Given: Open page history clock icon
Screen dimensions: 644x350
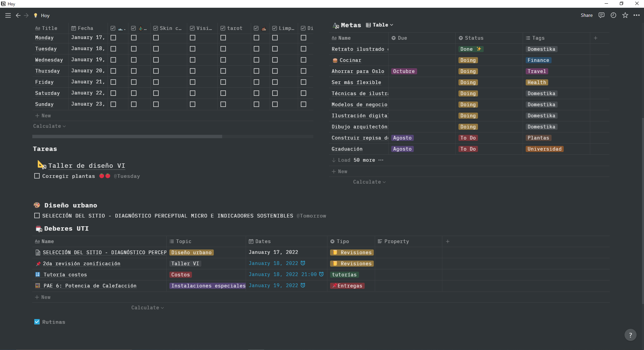Looking at the screenshot, I should tap(613, 15).
